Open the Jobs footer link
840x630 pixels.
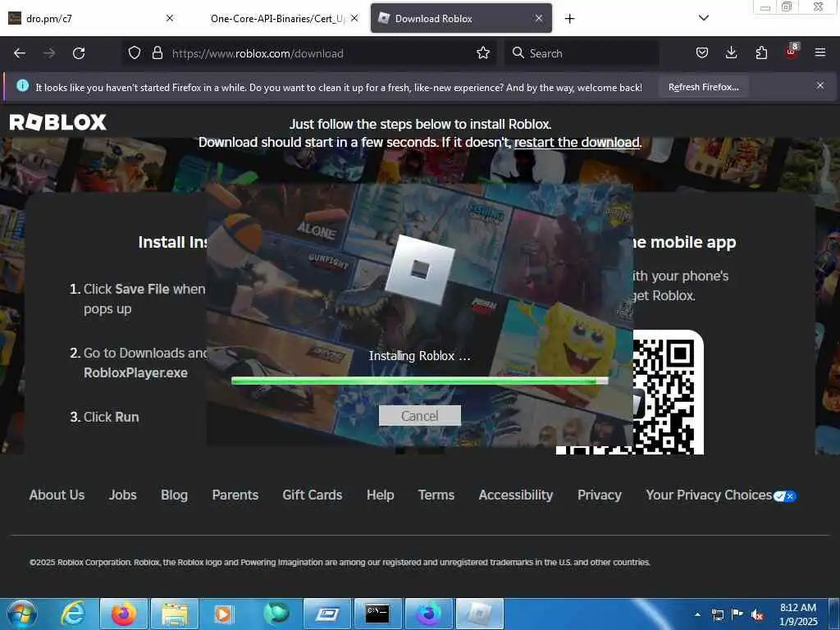(x=123, y=495)
